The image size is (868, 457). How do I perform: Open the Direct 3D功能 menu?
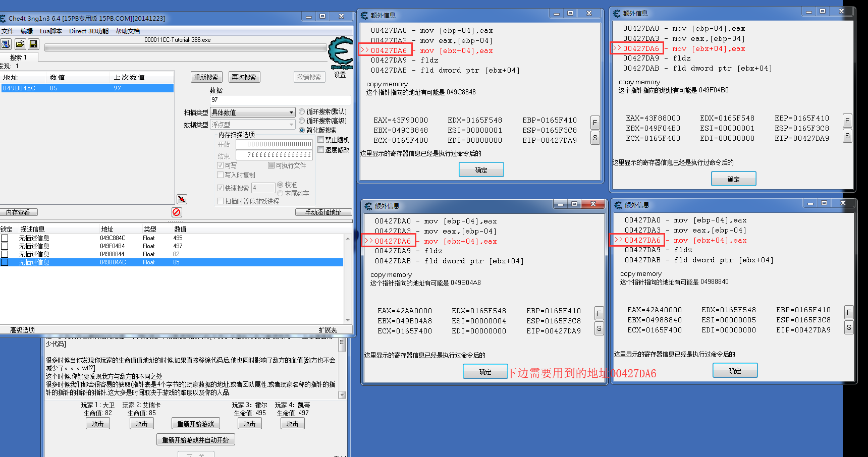coord(89,31)
